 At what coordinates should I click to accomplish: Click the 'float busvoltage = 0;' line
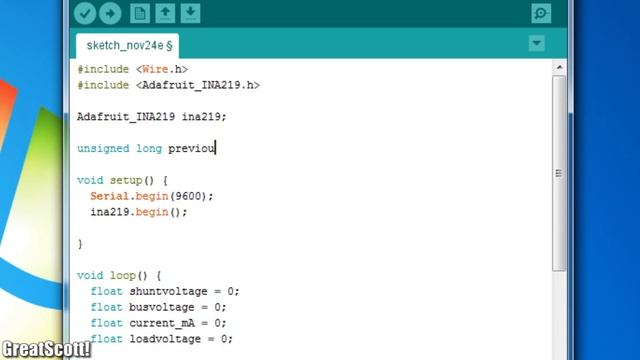(x=158, y=307)
